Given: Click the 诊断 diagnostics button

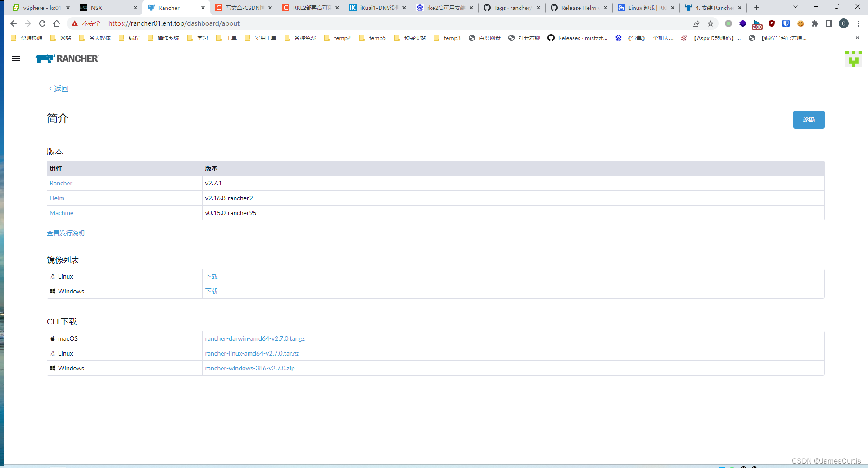Looking at the screenshot, I should tap(809, 120).
